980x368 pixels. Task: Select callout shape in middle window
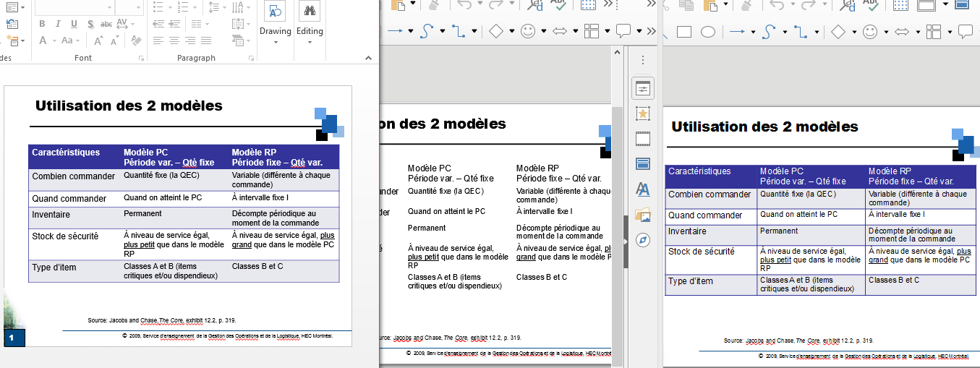coord(623,31)
